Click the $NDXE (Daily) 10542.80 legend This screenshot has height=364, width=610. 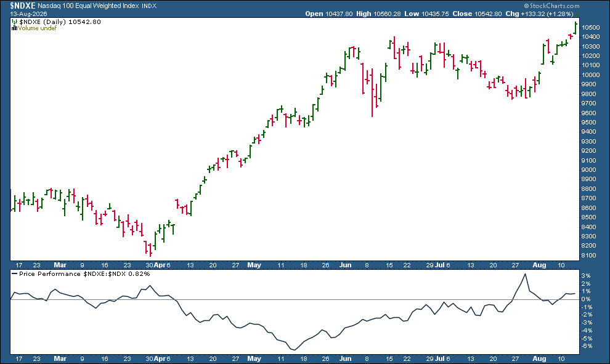(60, 22)
